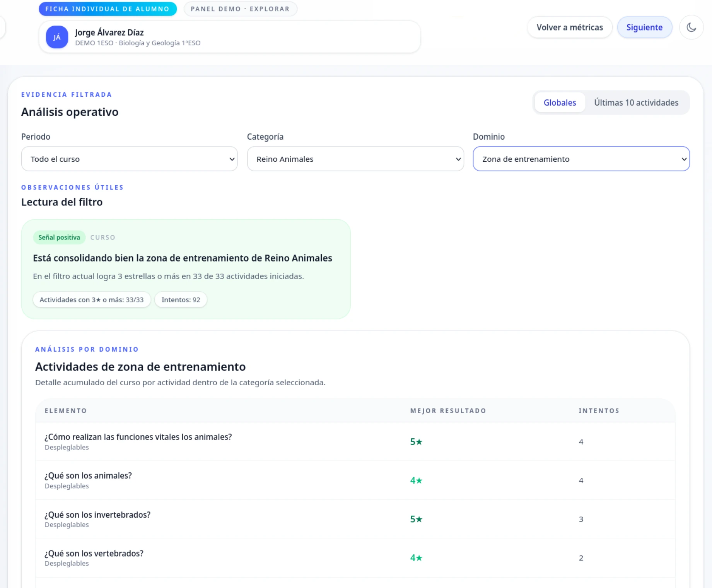Viewport: 712px width, 588px height.
Task: Click the 4-star rating for ¿Qué son los animales?
Action: 416,480
